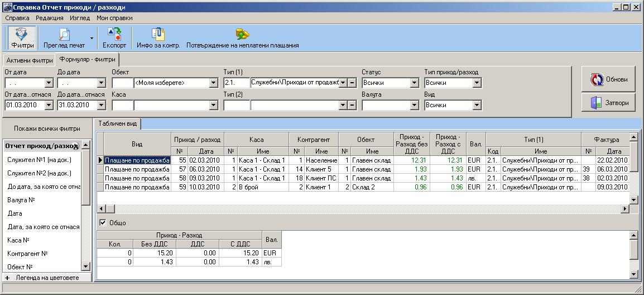
Task: Click Контрагент column header
Action: (x=314, y=140)
